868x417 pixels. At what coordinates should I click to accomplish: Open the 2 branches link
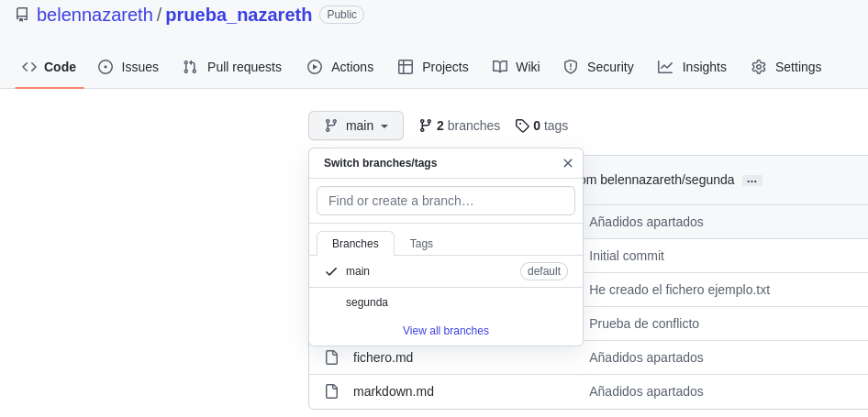pyautogui.click(x=460, y=126)
